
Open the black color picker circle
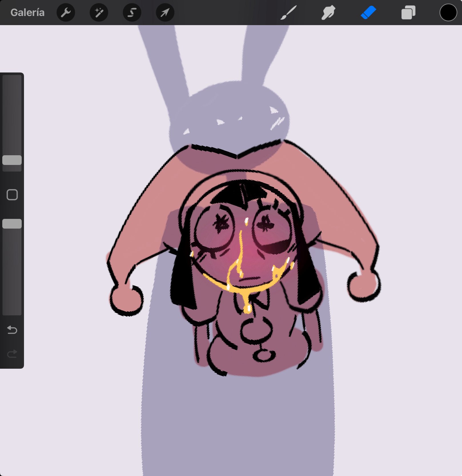(x=448, y=13)
